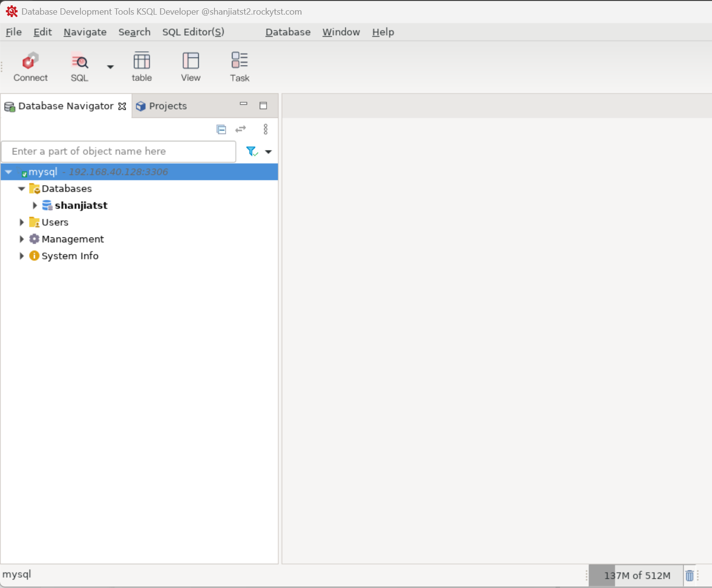Click the table toolbar icon
This screenshot has height=588, width=712.
coord(142,67)
